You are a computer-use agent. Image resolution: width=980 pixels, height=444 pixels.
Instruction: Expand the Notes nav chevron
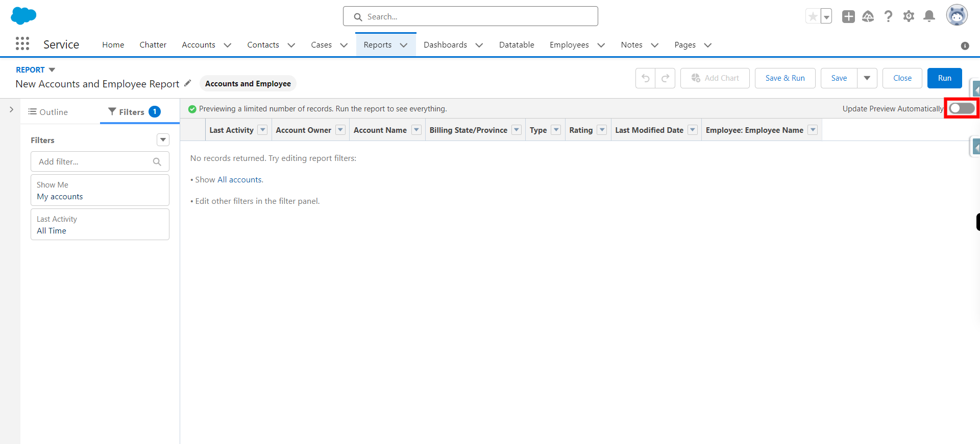[x=655, y=45]
